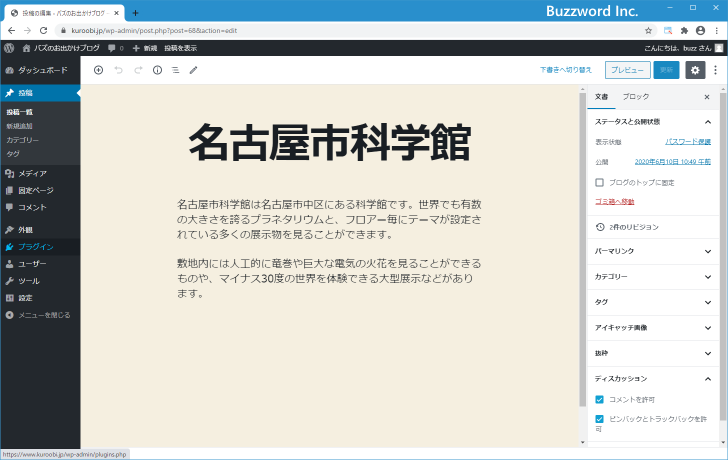The image size is (728, 460).
Task: Click パスワード保護 visibility link
Action: pos(688,142)
